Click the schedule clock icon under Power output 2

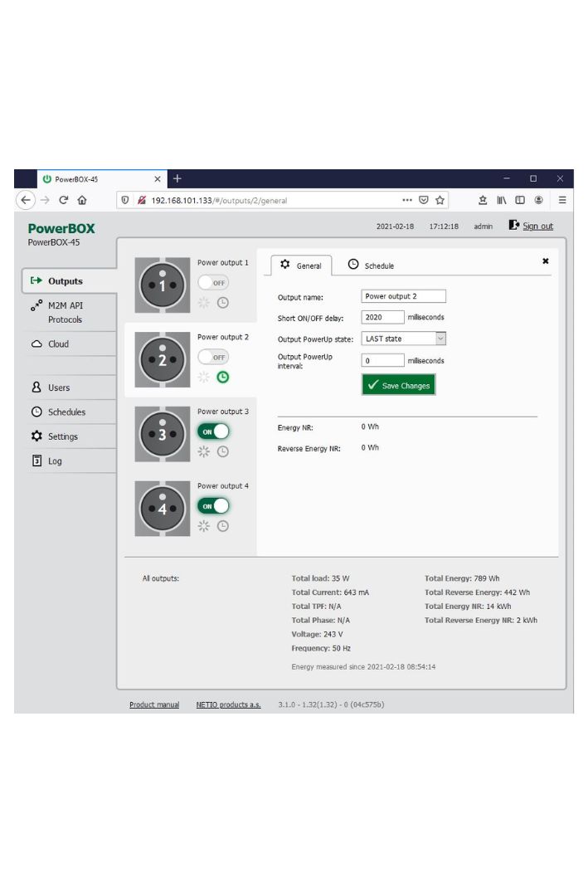(222, 377)
